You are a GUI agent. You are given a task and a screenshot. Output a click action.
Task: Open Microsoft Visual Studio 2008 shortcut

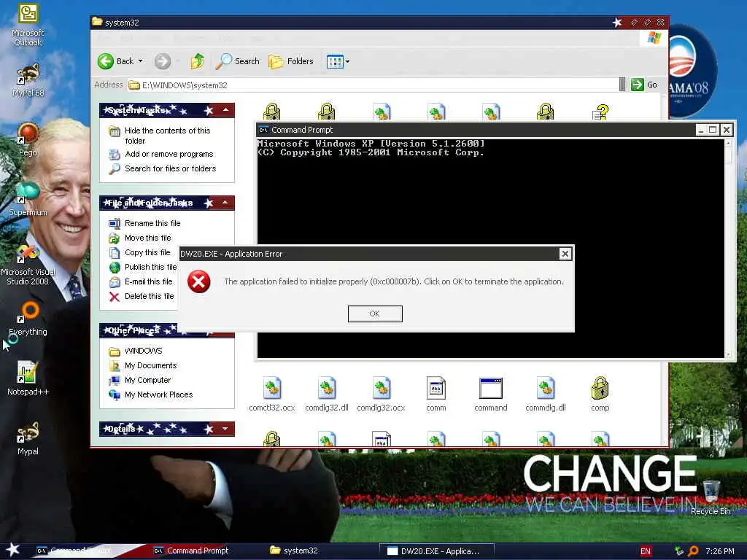pyautogui.click(x=28, y=265)
